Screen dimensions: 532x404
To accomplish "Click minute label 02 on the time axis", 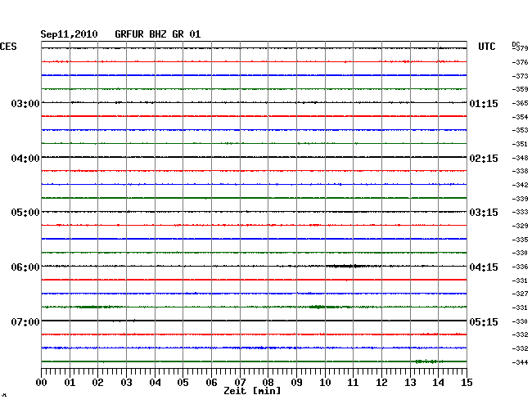I will coord(97,383).
